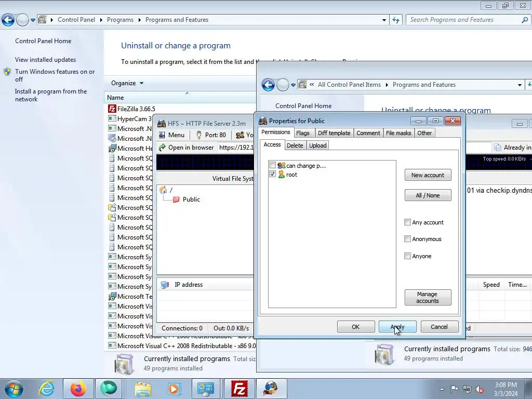Show hidden tray icons arrow

coord(442,390)
